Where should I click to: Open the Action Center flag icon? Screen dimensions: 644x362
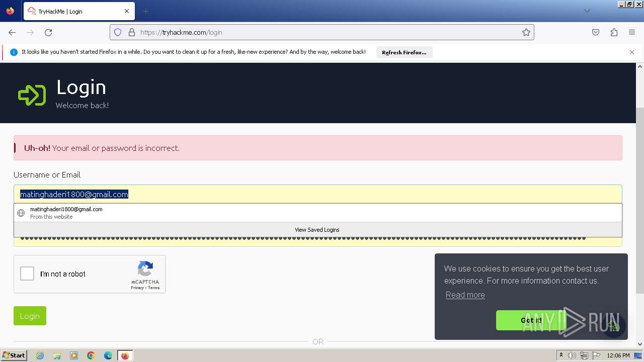pos(596,355)
